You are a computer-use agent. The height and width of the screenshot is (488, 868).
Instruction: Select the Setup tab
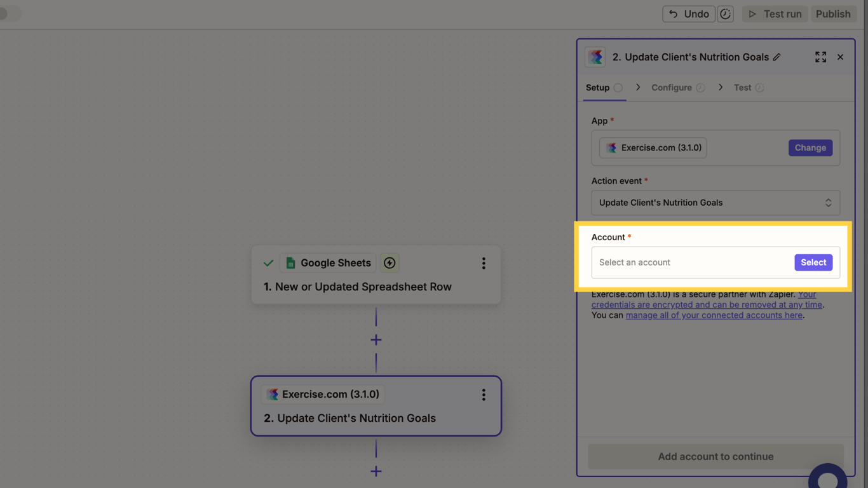598,87
